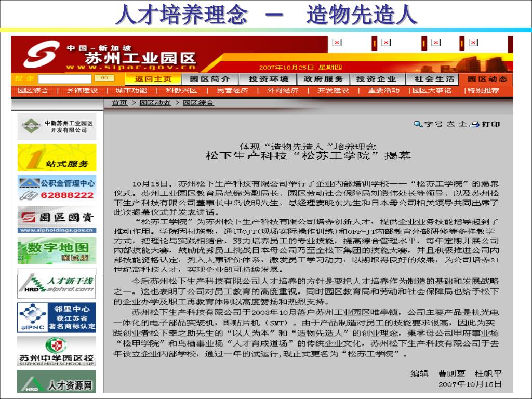Click the 园区综合 breadcrumb link

[x=198, y=103]
